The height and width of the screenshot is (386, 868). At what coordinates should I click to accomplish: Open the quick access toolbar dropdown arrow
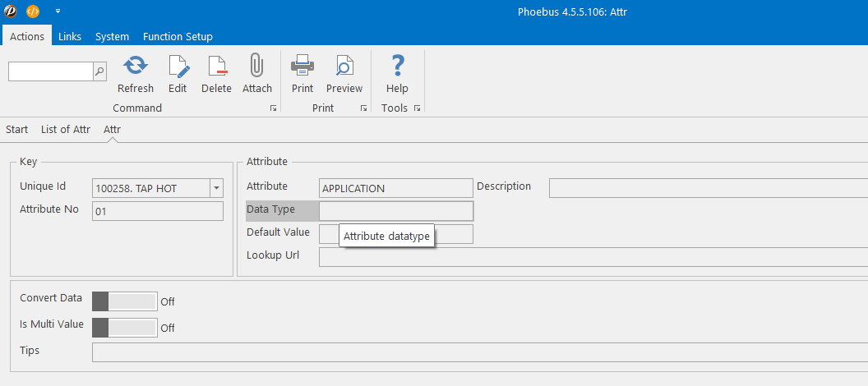58,11
